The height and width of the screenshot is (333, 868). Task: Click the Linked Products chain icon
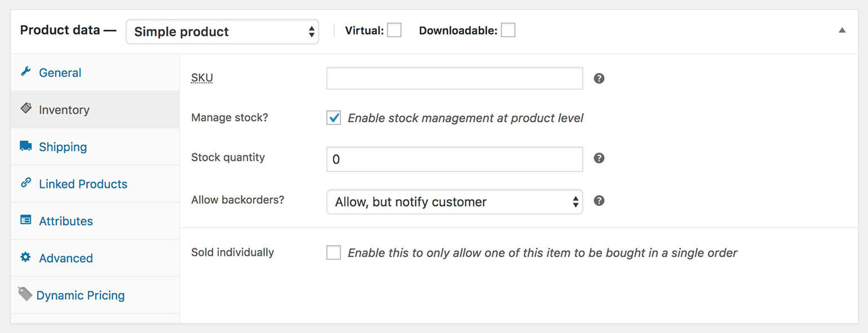coord(26,183)
